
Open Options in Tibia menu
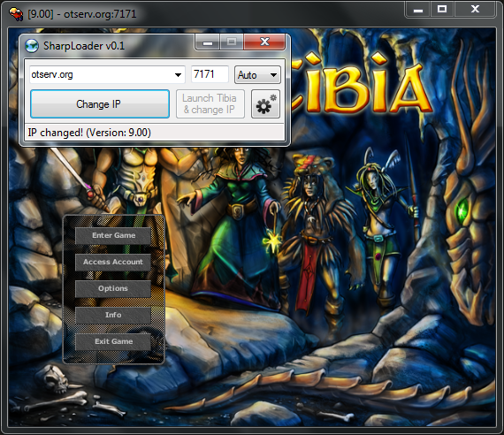pos(113,288)
